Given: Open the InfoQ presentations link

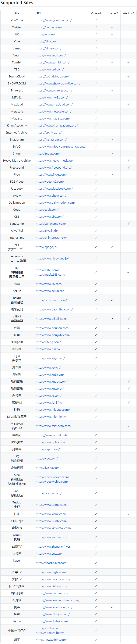Looking at the screenshot, I should point(60,146).
